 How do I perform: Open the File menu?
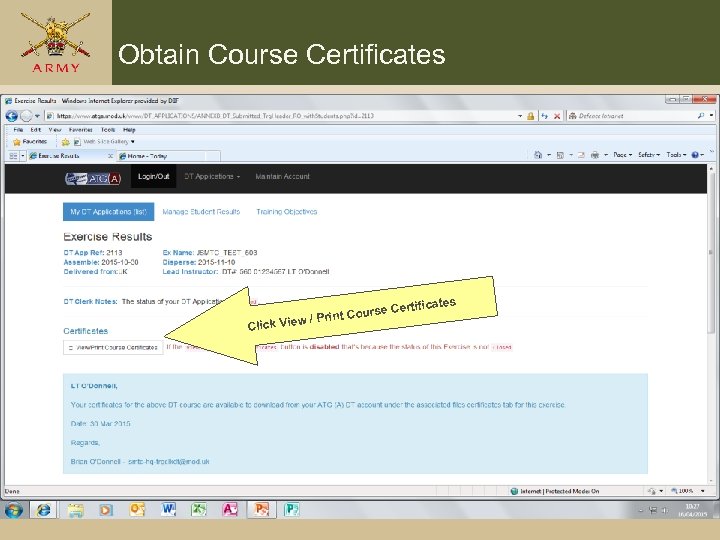pos(18,130)
